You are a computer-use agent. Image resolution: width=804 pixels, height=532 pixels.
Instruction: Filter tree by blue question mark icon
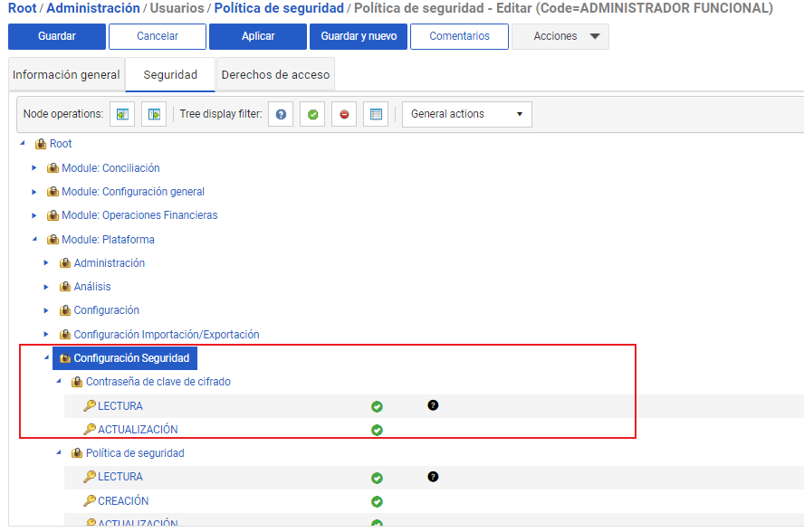coord(281,115)
